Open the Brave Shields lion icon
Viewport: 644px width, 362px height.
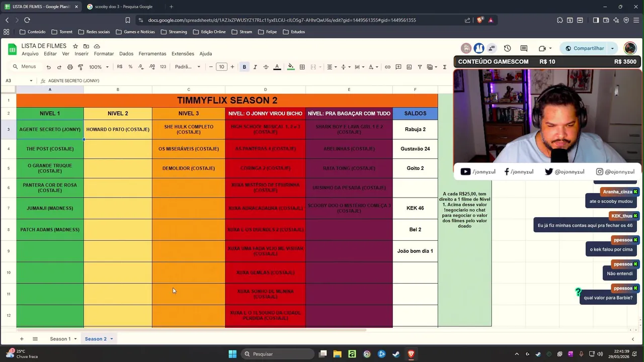pyautogui.click(x=480, y=20)
